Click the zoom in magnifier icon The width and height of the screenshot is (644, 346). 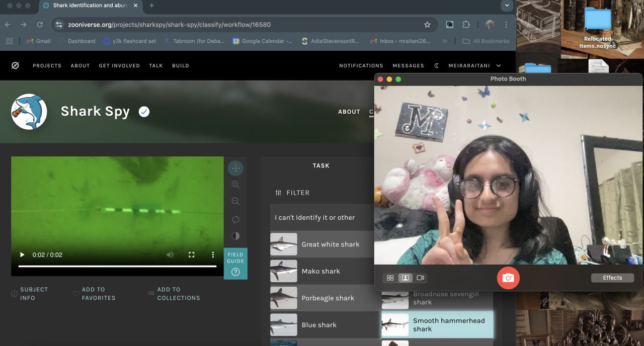(x=235, y=185)
